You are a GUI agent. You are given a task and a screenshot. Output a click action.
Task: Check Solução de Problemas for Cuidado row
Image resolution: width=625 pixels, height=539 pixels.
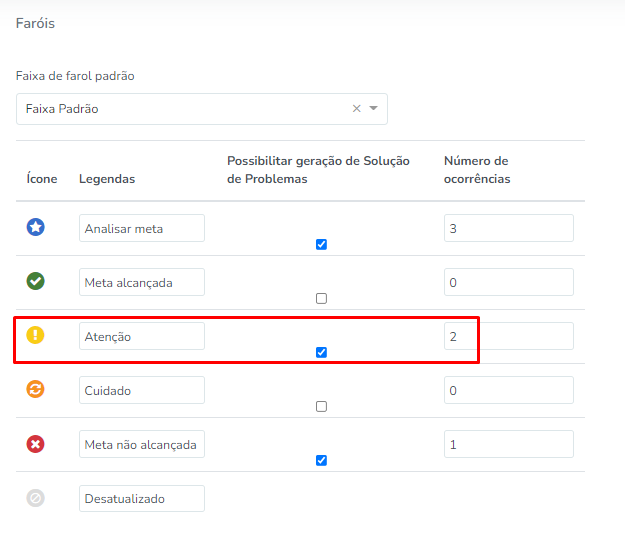click(321, 406)
